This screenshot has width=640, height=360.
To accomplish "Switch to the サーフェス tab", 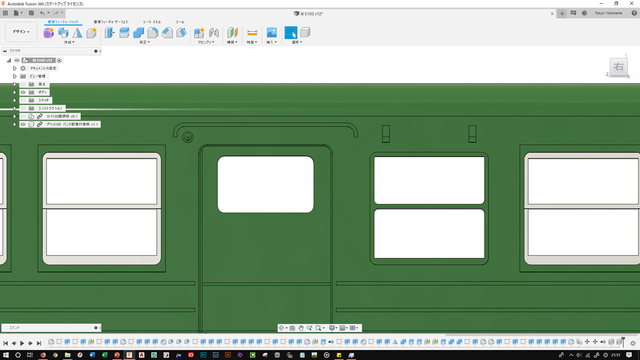I will [x=111, y=22].
